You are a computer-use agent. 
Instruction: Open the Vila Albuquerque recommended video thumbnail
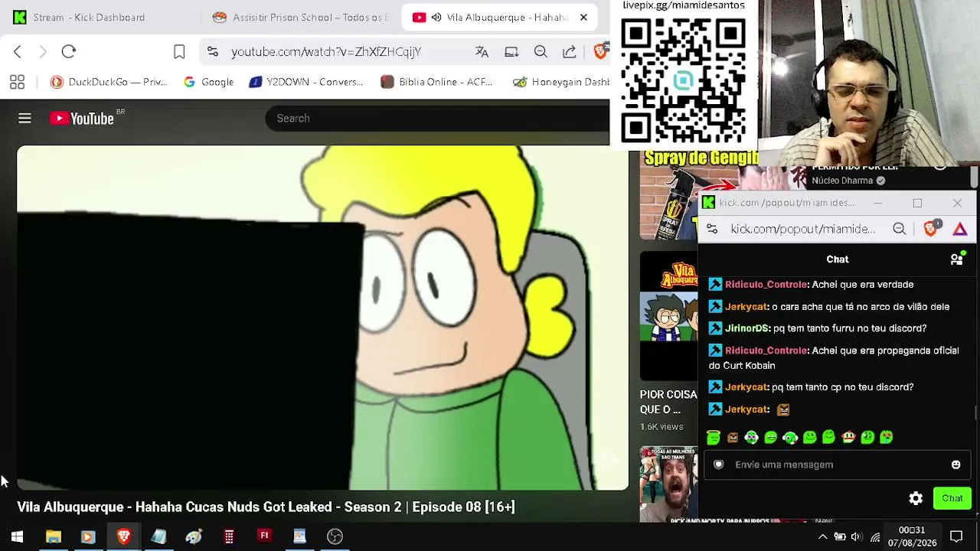pos(669,315)
